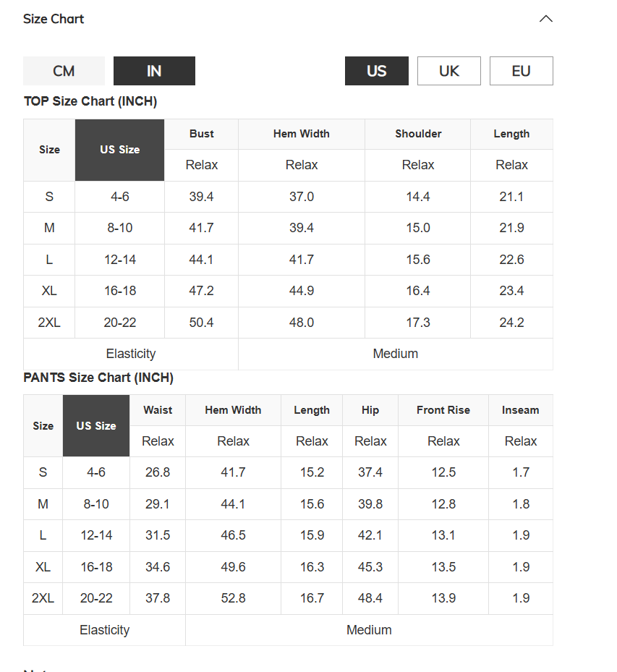
Task: Click the Shoulder column header
Action: click(418, 134)
